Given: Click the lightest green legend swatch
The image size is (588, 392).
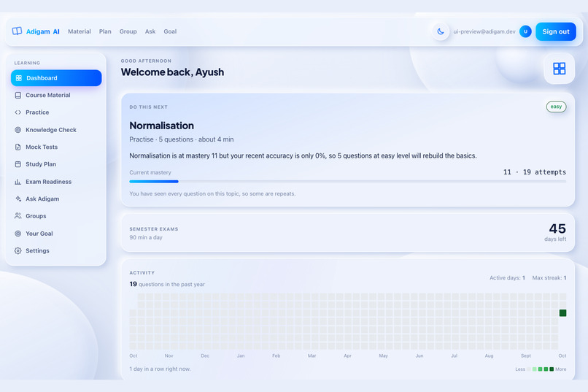Looking at the screenshot, I should [534, 369].
